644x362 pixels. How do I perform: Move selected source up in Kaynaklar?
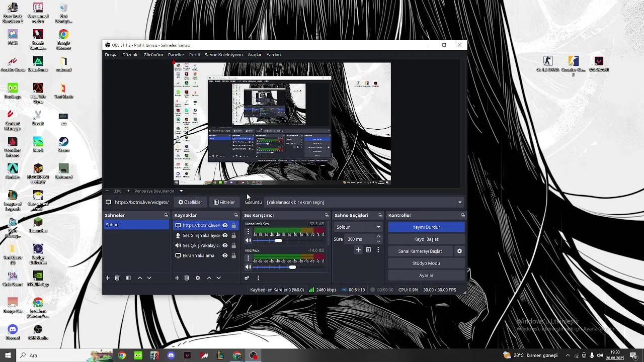(209, 278)
